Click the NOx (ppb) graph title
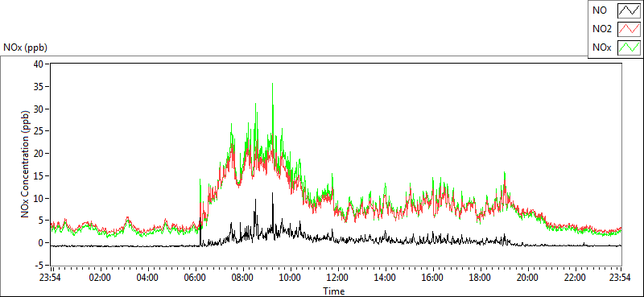Image resolution: width=644 pixels, height=297 pixels. pos(26,47)
